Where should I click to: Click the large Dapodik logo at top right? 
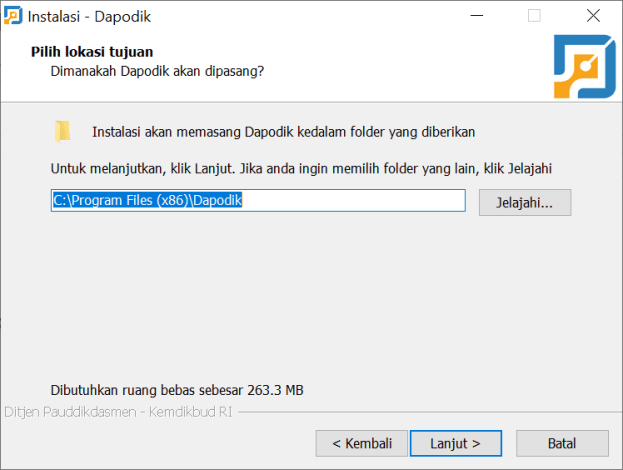(584, 66)
